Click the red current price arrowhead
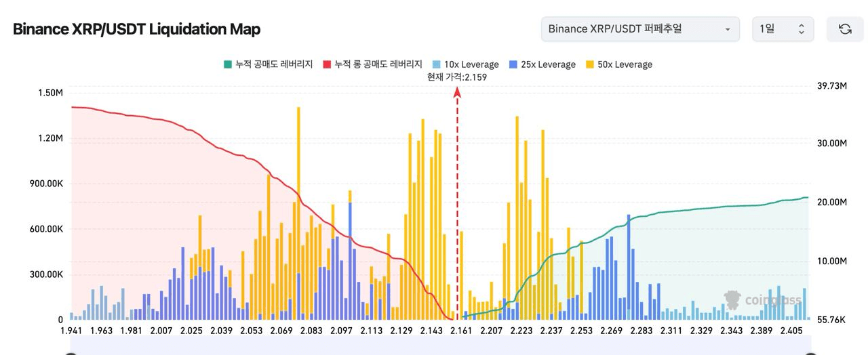Image resolution: width=868 pixels, height=355 pixels. pyautogui.click(x=458, y=91)
